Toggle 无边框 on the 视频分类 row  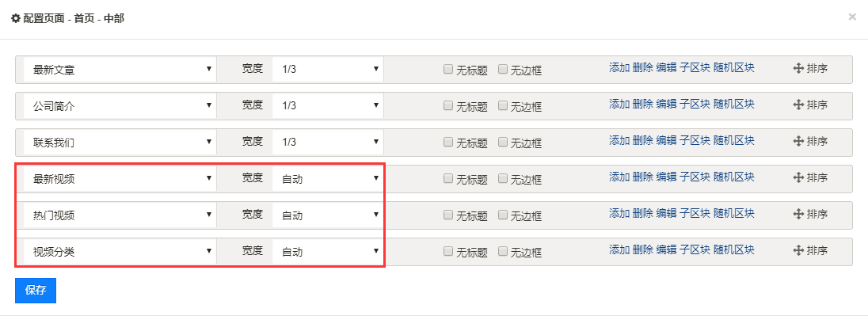tap(503, 251)
